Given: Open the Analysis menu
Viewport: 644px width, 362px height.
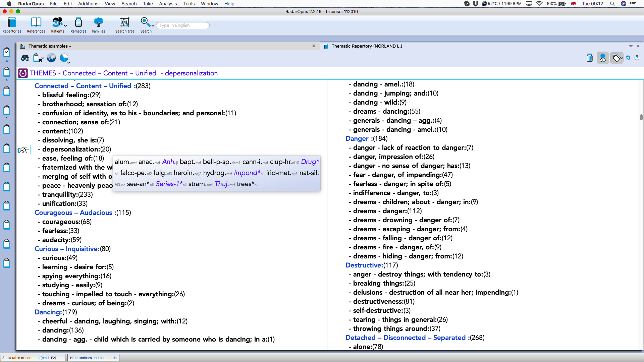Looking at the screenshot, I should [168, 4].
